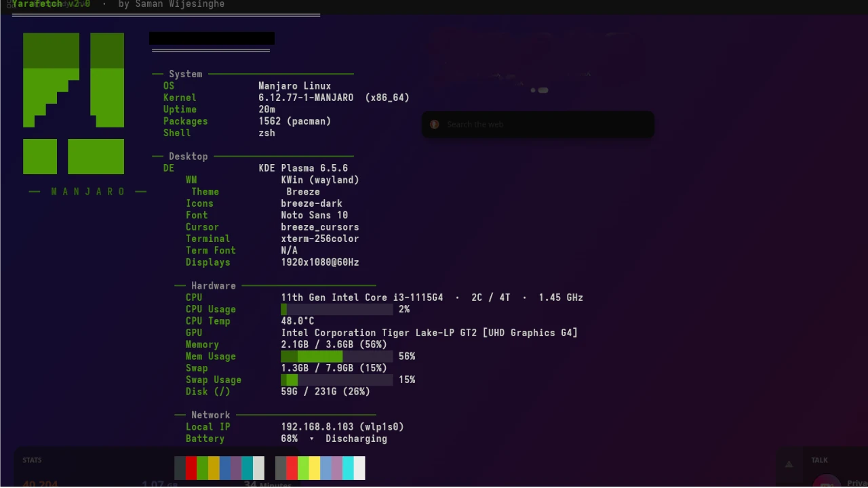Pick the white swatch in right palette
The width and height of the screenshot is (868, 488).
[359, 468]
